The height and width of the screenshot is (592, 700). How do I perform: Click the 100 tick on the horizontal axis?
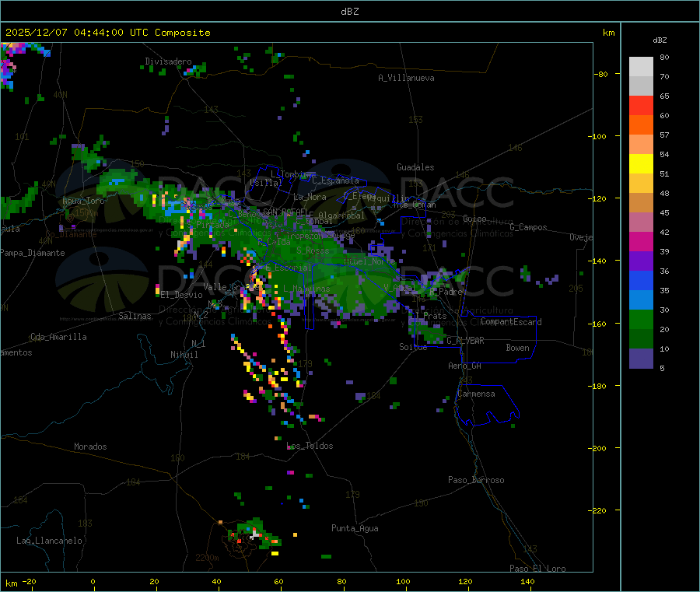pyautogui.click(x=403, y=581)
